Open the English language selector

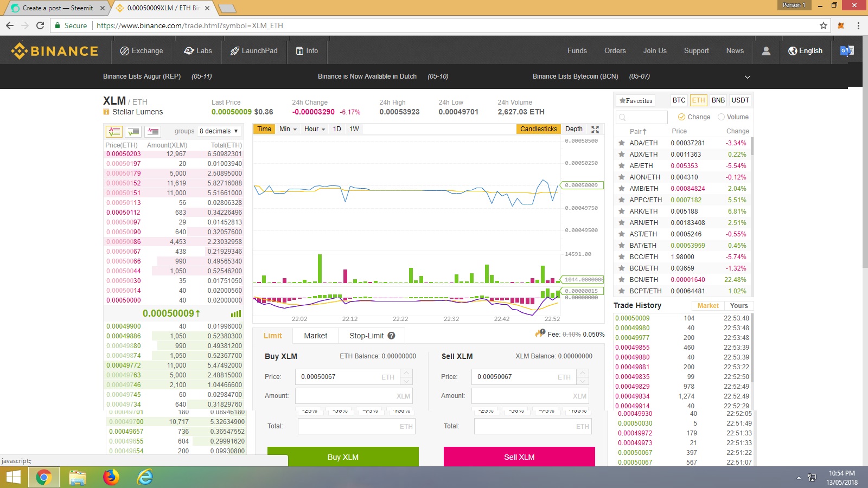click(806, 51)
